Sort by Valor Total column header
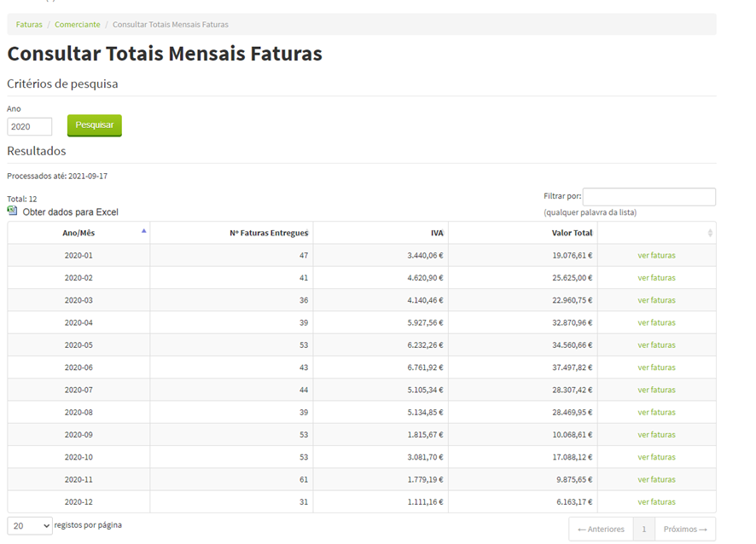Image resolution: width=756 pixels, height=544 pixels. click(x=571, y=233)
